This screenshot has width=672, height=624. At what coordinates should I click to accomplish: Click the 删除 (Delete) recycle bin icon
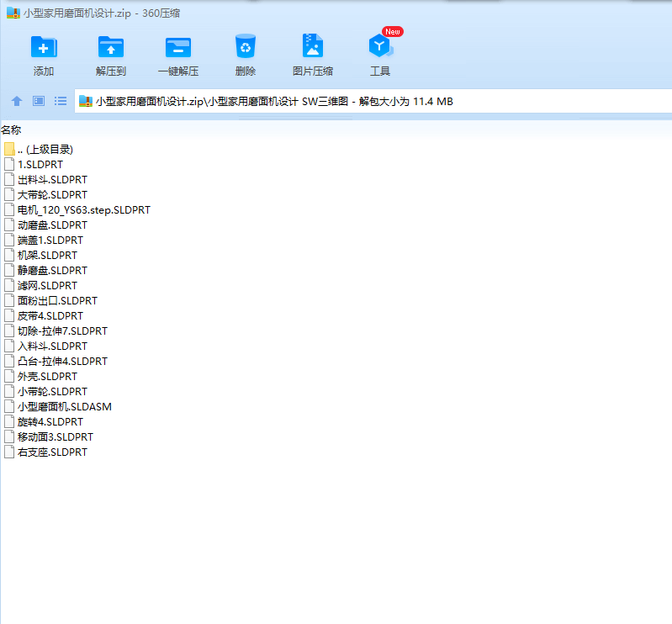pos(245,46)
